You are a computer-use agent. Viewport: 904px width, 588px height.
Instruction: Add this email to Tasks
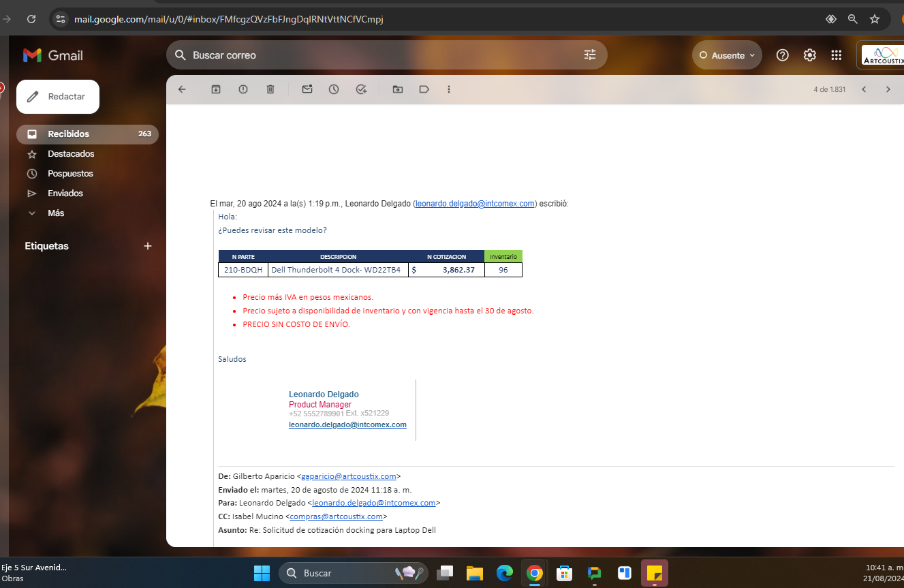(362, 89)
